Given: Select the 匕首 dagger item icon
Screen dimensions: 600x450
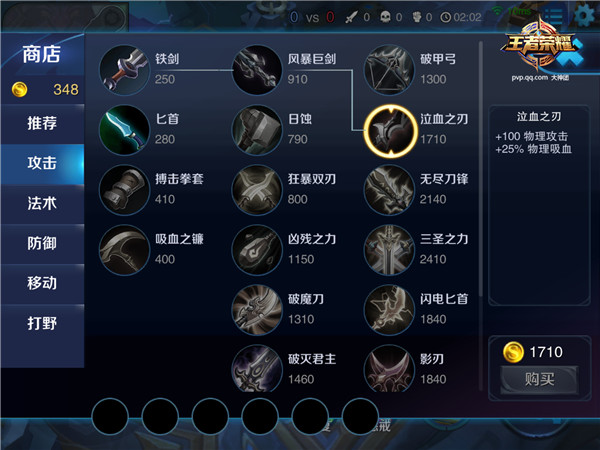Looking at the screenshot, I should (x=124, y=130).
